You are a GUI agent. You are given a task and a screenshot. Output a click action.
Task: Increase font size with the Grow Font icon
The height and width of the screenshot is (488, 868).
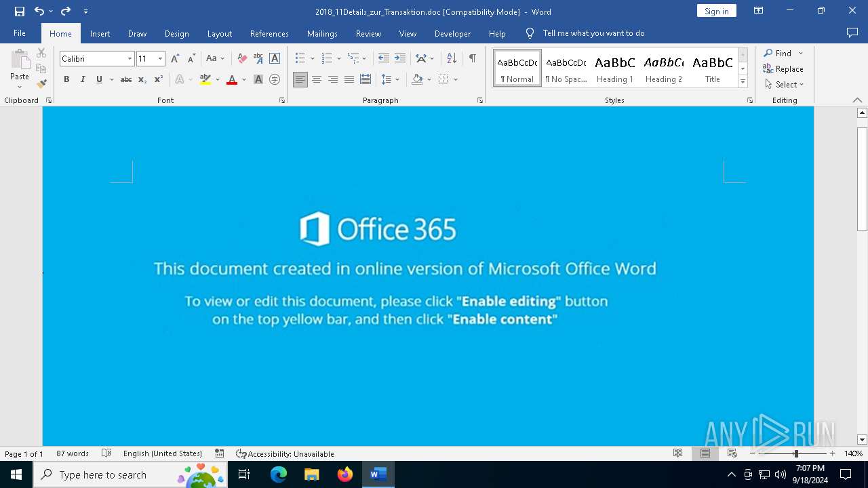click(x=175, y=59)
